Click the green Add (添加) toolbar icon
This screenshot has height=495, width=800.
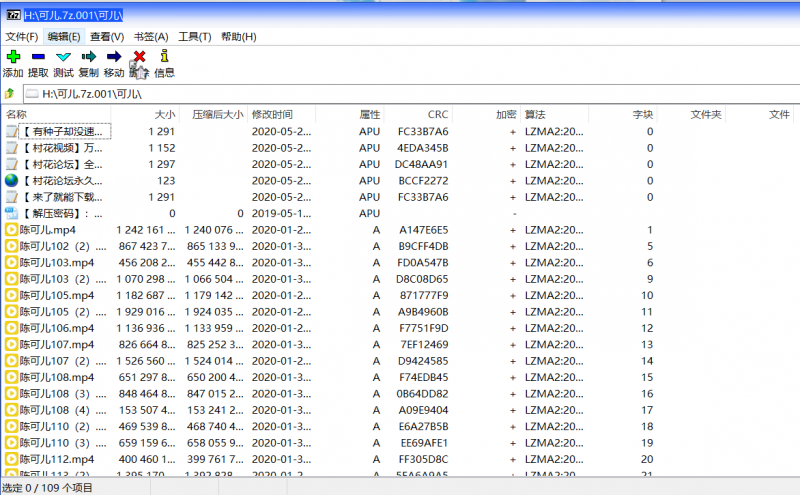[13, 57]
